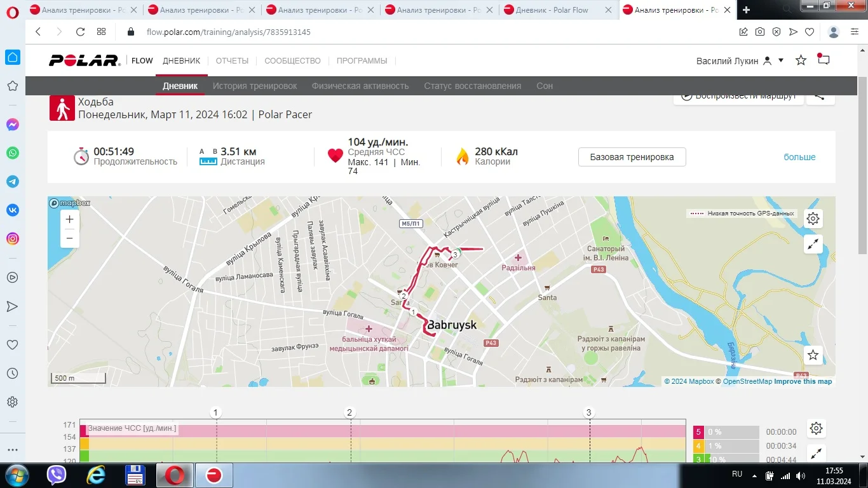This screenshot has height=488, width=868.
Task: Click Базовая тренировка button
Action: (632, 157)
